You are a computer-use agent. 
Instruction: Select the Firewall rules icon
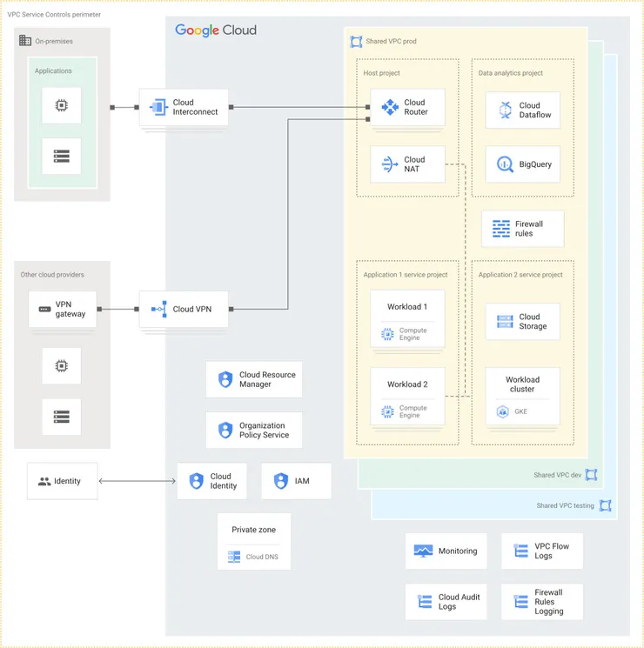point(501,229)
